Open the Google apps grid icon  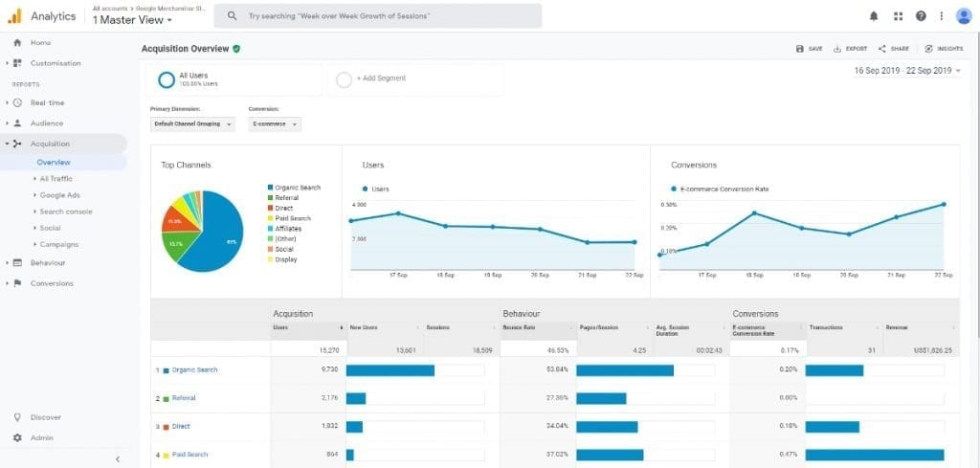pos(898,17)
